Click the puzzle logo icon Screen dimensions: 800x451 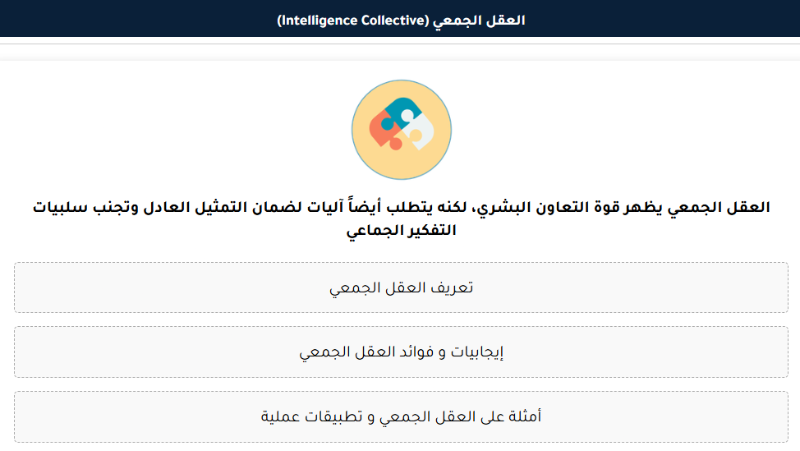tap(400, 125)
